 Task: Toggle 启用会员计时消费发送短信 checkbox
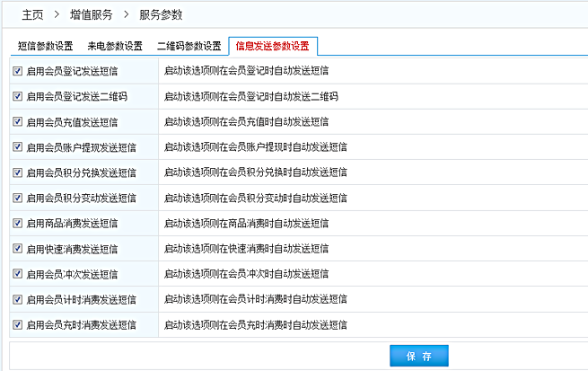tap(18, 299)
